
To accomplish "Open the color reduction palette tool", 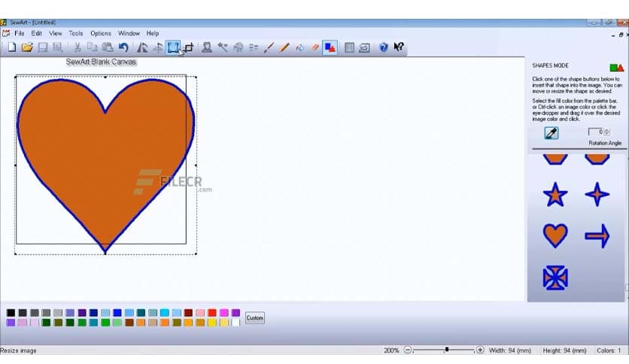I will [x=239, y=47].
